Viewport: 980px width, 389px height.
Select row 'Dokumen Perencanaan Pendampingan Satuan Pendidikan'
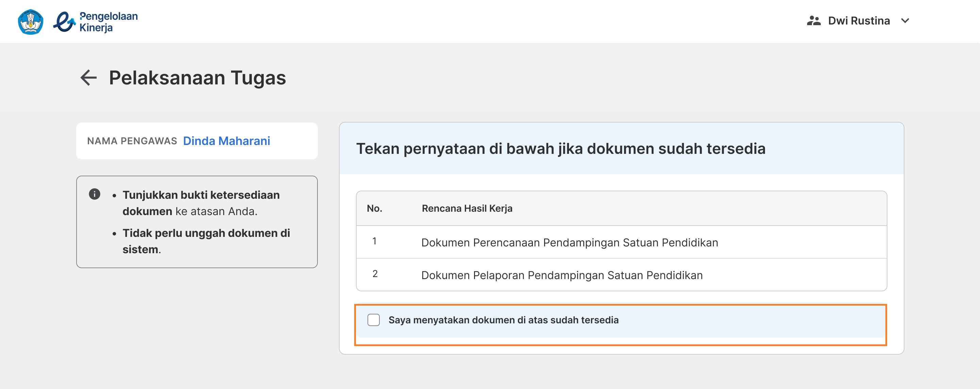point(622,242)
